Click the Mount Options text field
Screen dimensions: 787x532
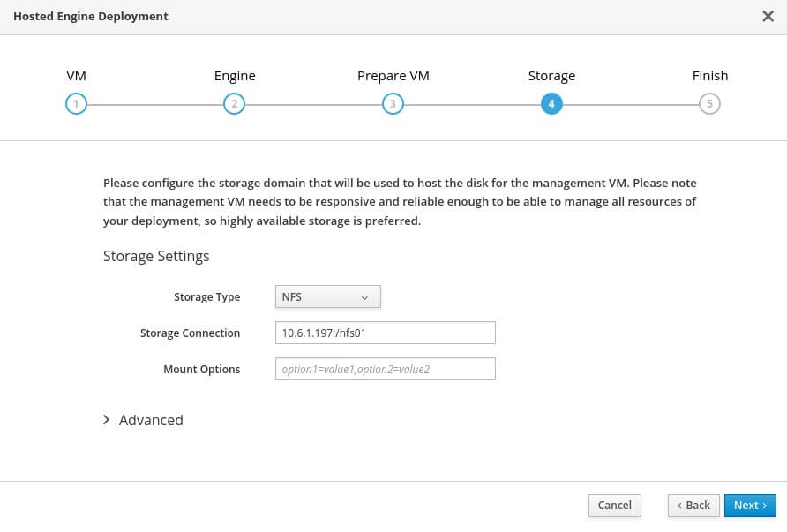click(x=385, y=369)
